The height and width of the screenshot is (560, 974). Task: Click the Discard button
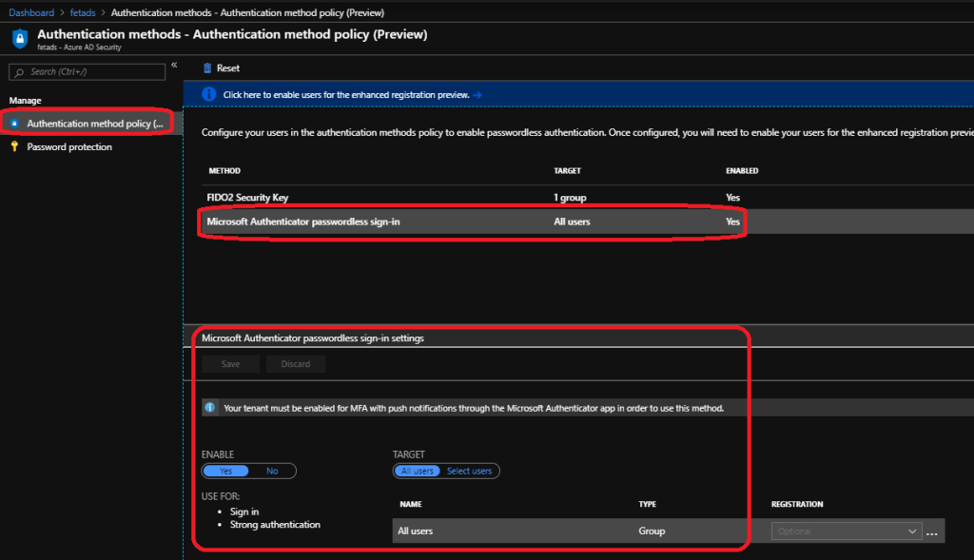296,363
